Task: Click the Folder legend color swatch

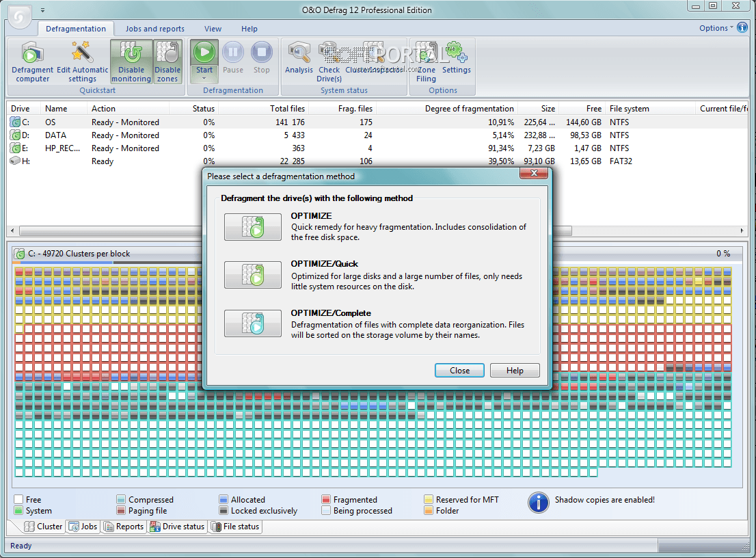Action: tap(429, 510)
